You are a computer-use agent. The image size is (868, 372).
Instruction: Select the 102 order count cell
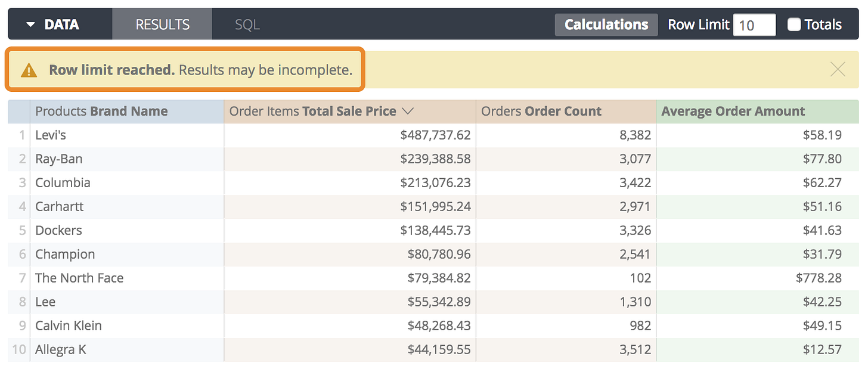coord(566,278)
